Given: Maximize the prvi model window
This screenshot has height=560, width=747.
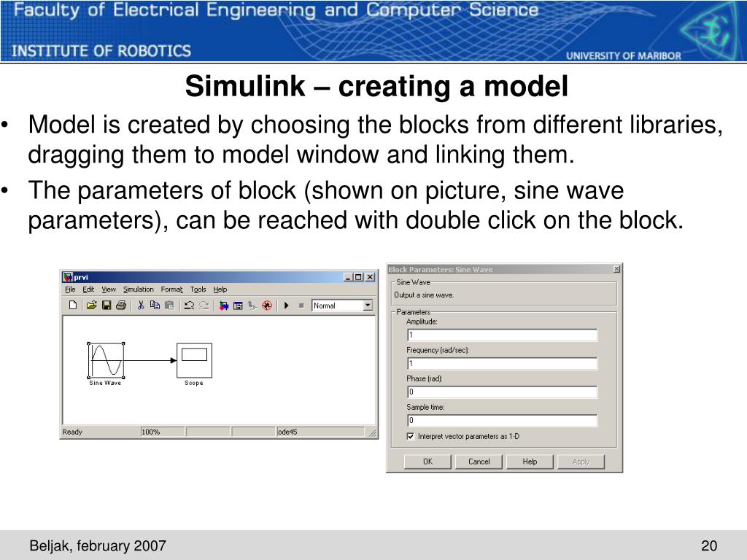Looking at the screenshot, I should coord(358,277).
